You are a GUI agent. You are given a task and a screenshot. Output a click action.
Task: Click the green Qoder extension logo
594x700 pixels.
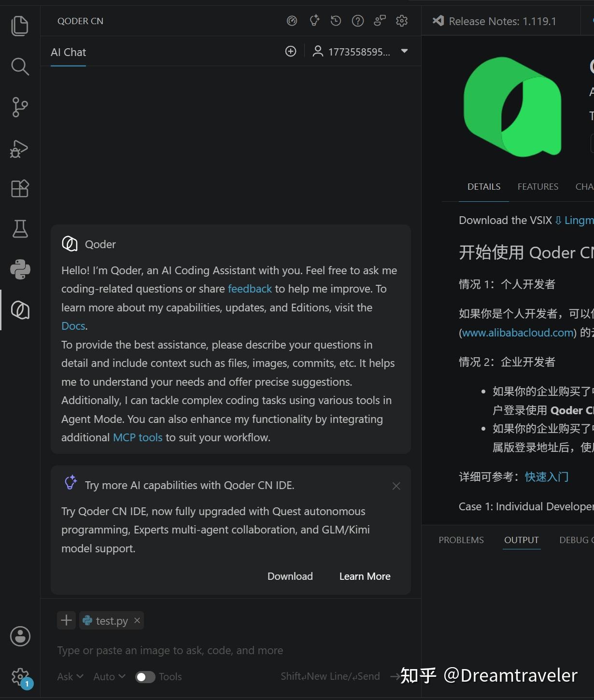coord(512,107)
